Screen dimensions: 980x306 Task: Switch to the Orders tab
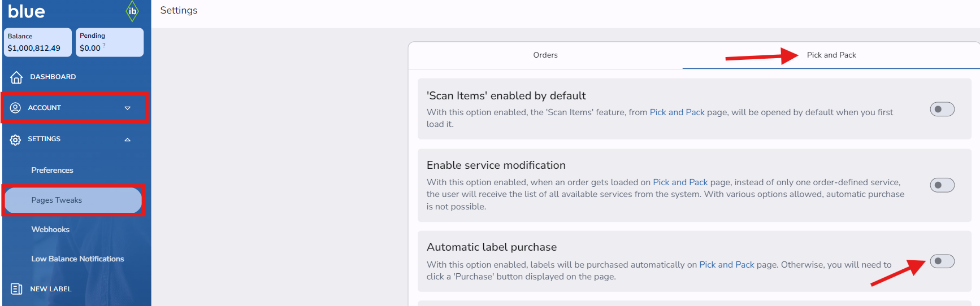pos(545,55)
